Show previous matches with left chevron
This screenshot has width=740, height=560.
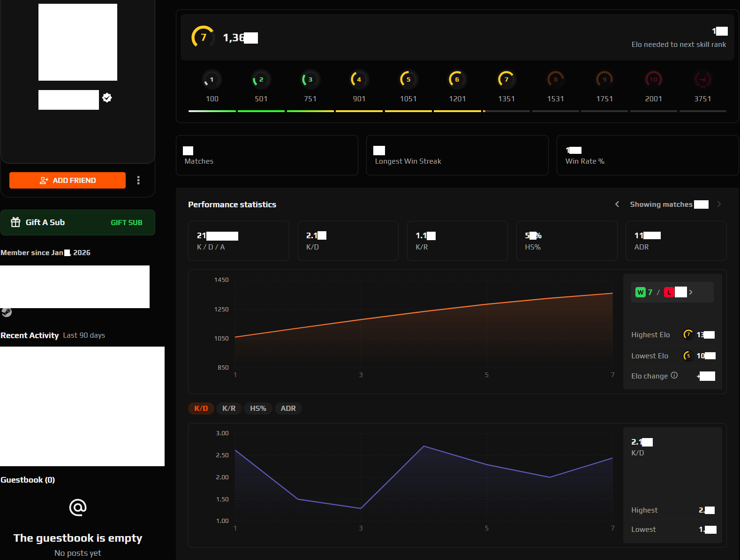tap(617, 204)
